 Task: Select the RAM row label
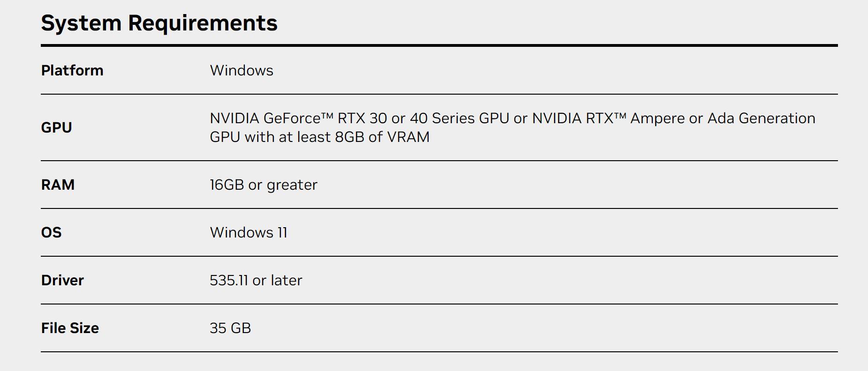pos(58,185)
